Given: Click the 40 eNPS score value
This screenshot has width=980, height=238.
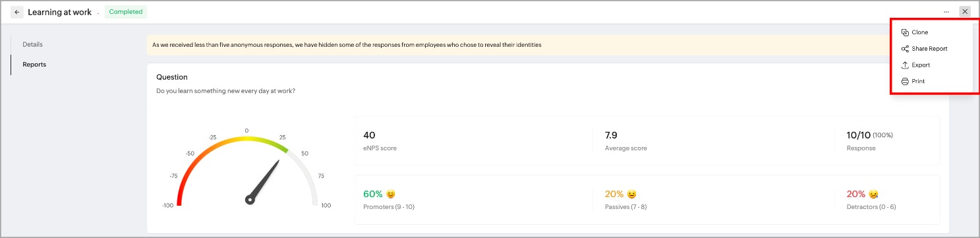Looking at the screenshot, I should [x=369, y=135].
